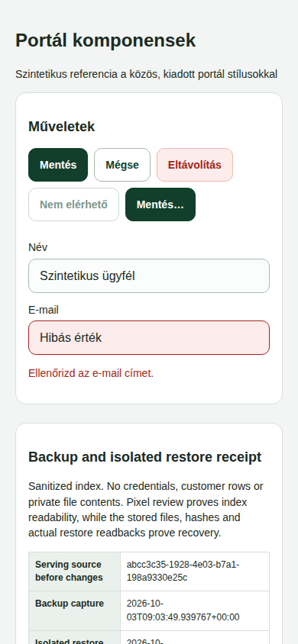The height and width of the screenshot is (644, 298).
Task: Click the E-mail field label
Action: (44, 310)
